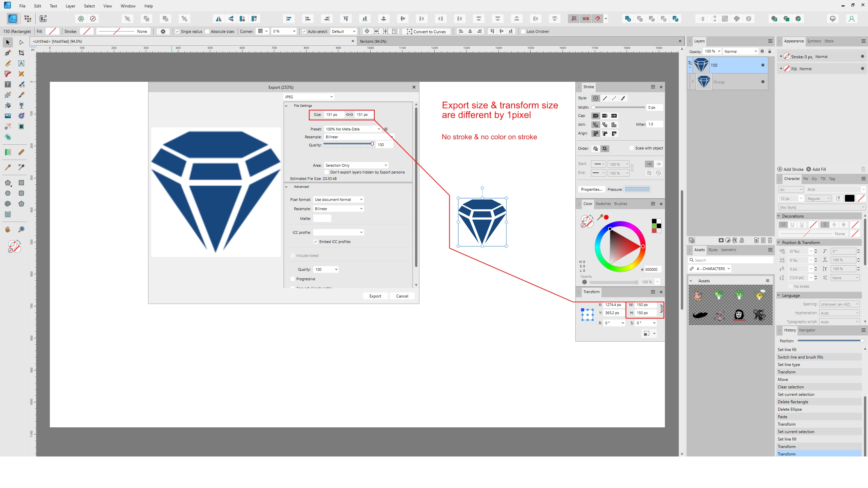Select the Vector Crop tool
This screenshot has height=488, width=868.
click(21, 53)
